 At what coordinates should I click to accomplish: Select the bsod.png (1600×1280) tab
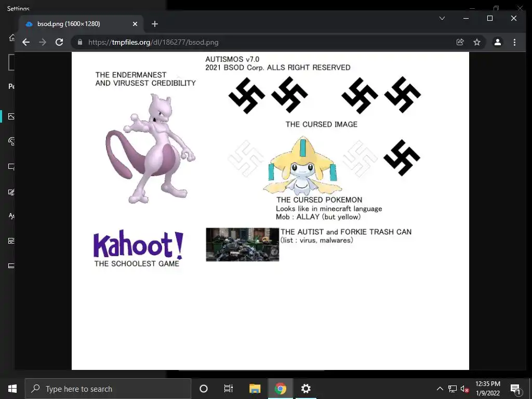pyautogui.click(x=82, y=24)
